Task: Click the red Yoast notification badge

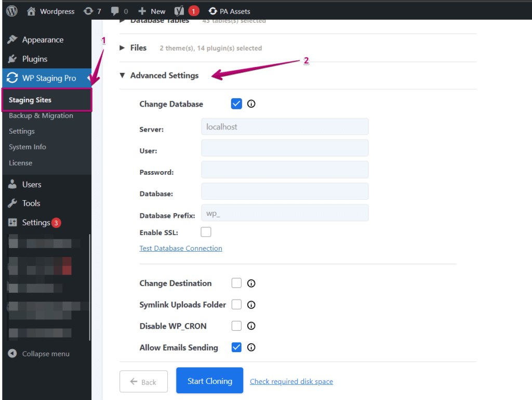Action: 194,11
